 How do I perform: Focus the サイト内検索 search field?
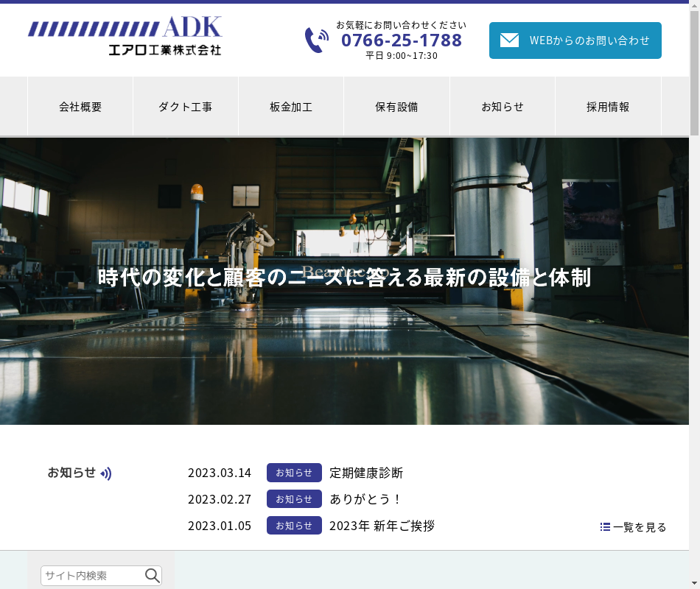click(92, 576)
